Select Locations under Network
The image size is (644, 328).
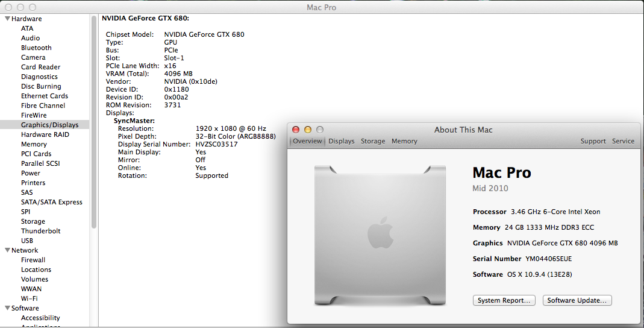click(x=36, y=270)
